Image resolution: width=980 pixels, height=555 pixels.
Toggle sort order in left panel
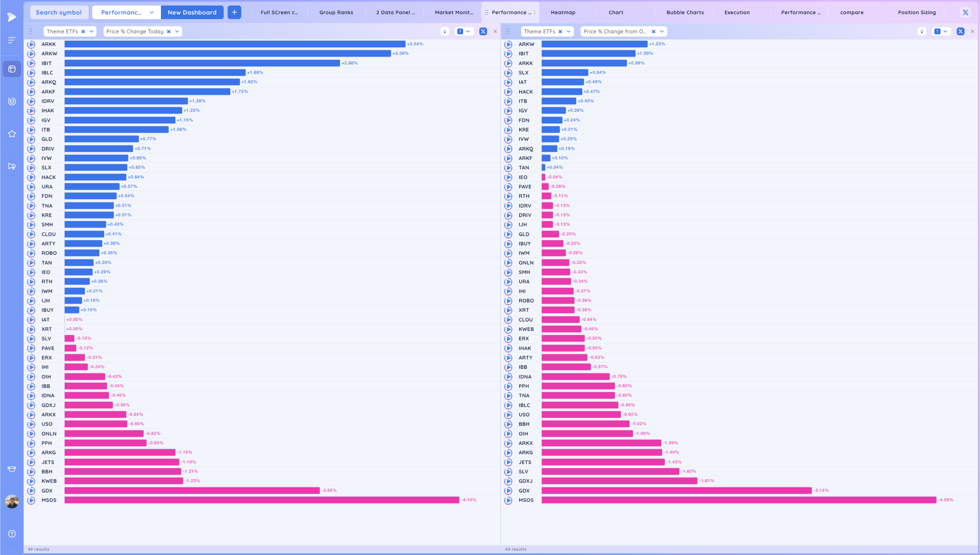[444, 32]
